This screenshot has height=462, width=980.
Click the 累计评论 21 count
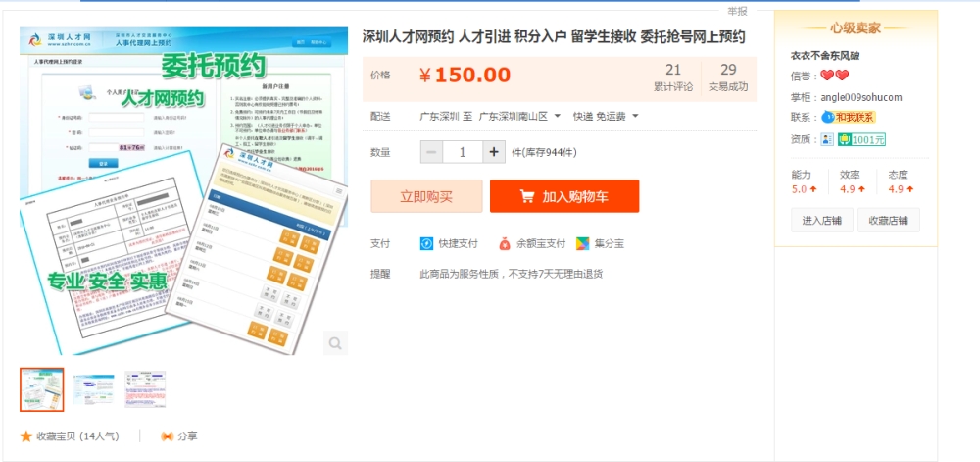click(673, 78)
